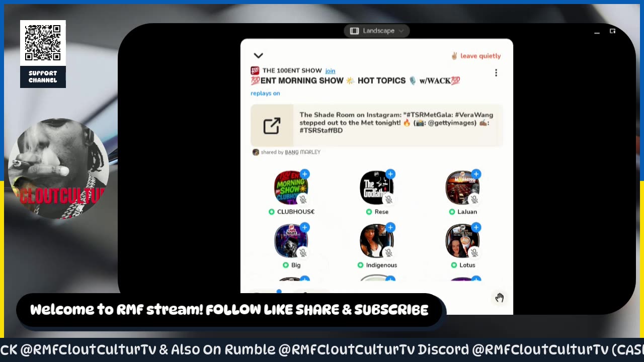Click the restore window icon at top right

(x=612, y=31)
